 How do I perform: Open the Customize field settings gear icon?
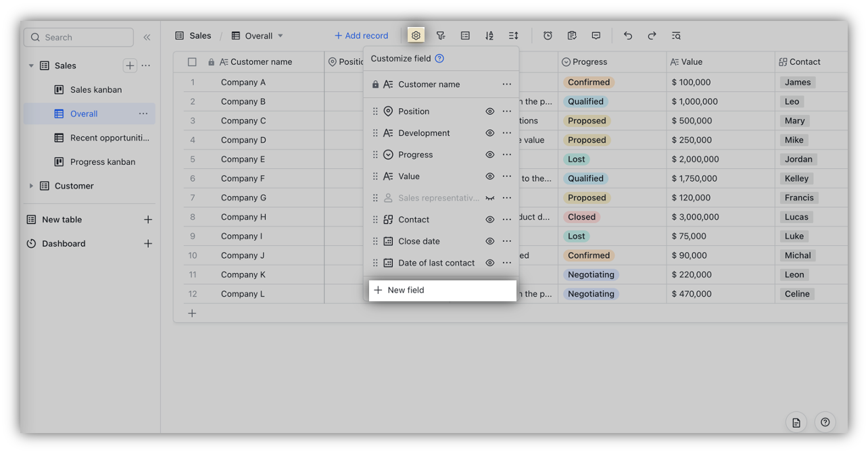click(416, 35)
